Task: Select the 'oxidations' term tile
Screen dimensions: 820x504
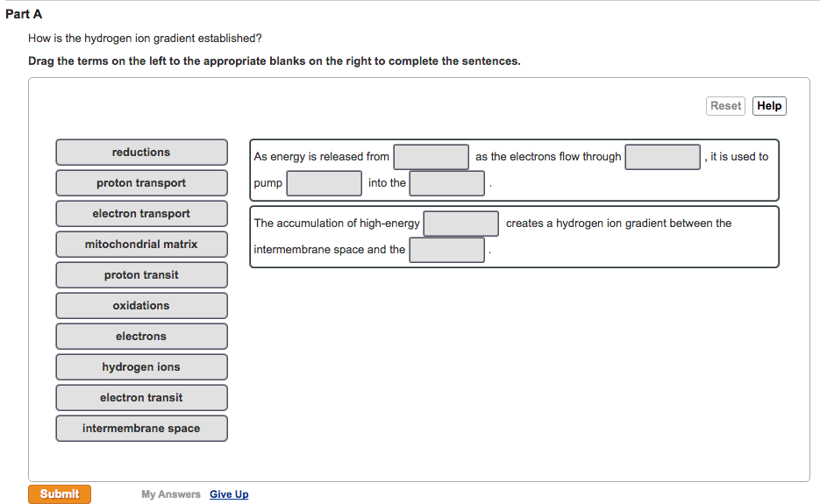Action: 141,306
